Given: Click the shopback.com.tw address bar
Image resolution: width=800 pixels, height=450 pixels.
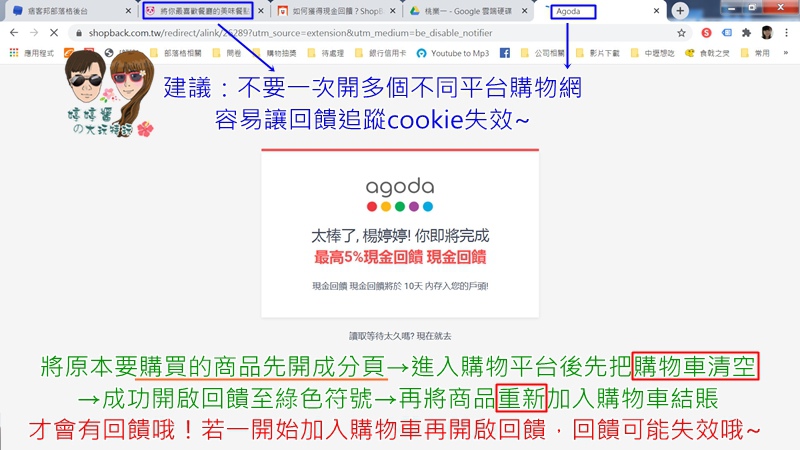Looking at the screenshot, I should 378,33.
